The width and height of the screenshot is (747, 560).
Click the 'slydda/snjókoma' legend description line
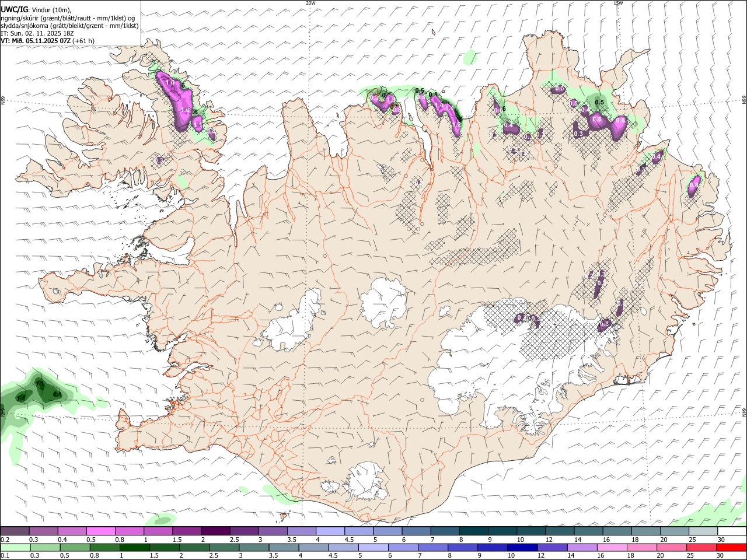pos(69,26)
